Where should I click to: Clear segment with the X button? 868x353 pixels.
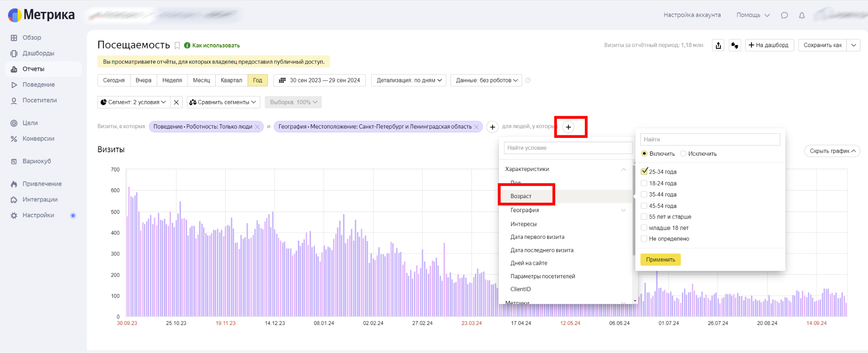[x=176, y=102]
